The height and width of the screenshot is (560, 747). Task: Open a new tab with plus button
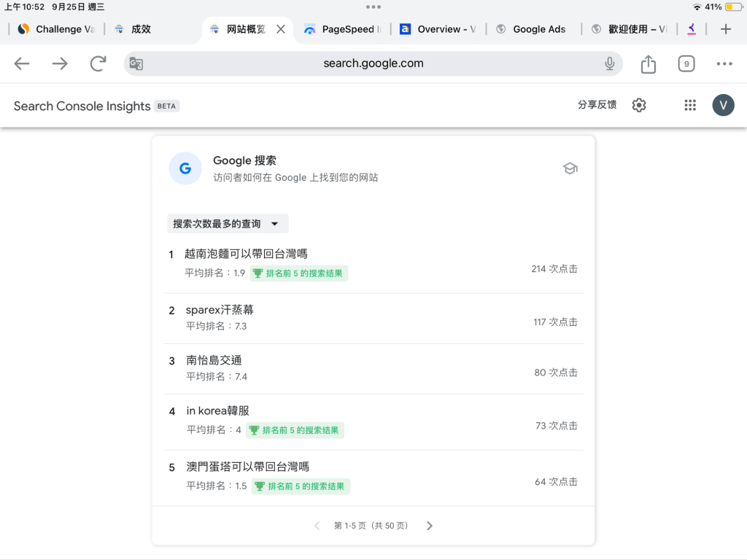pos(725,29)
